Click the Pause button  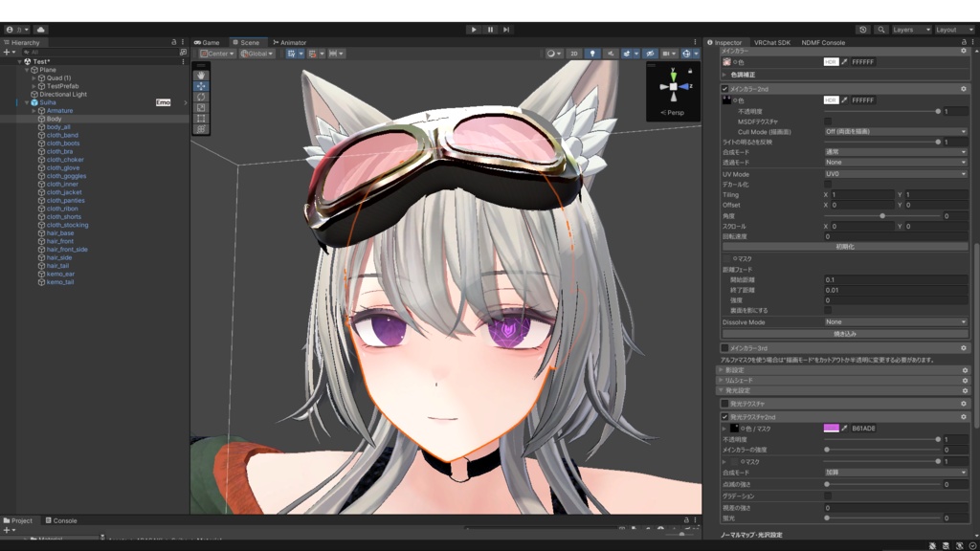(x=490, y=30)
